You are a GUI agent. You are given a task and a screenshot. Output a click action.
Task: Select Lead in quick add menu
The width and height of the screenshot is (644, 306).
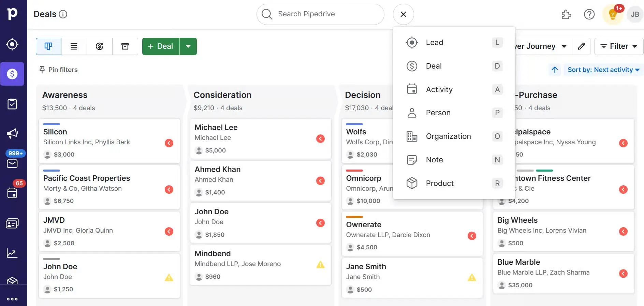[454, 42]
